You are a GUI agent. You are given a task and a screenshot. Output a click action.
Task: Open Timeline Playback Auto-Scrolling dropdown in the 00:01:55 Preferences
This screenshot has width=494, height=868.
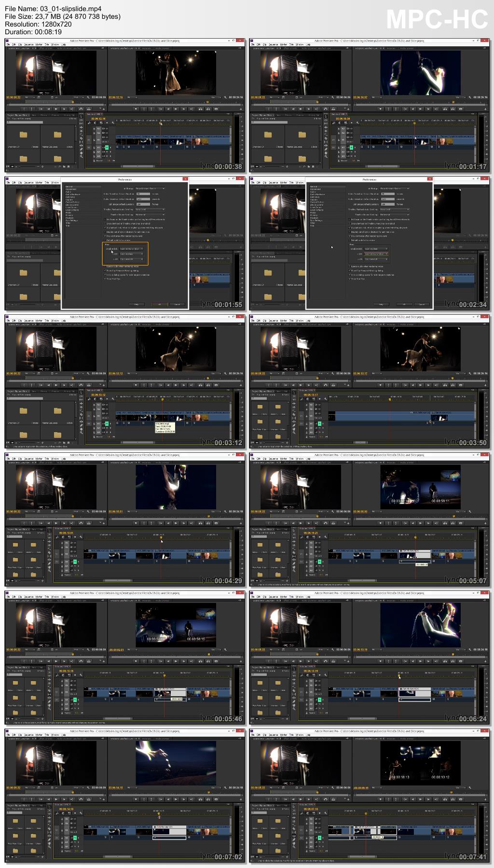coord(150,210)
